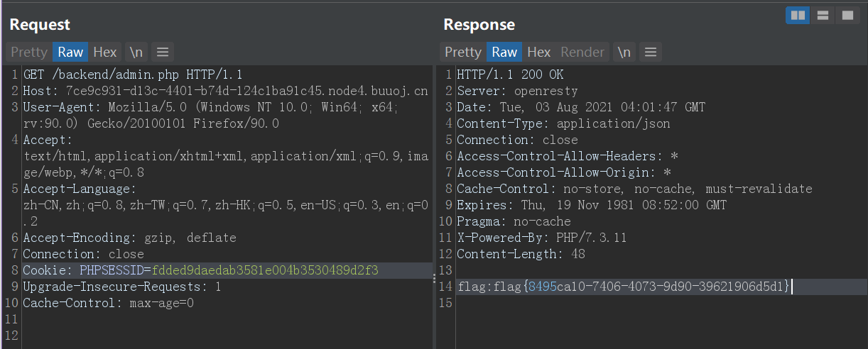Switch to Response Render tab
This screenshot has height=349, width=868.
pyautogui.click(x=582, y=52)
